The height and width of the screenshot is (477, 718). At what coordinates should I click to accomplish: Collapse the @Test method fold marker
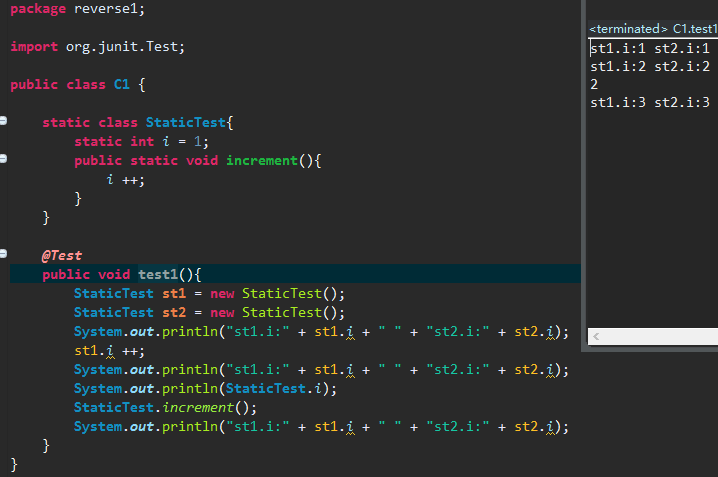[3, 254]
